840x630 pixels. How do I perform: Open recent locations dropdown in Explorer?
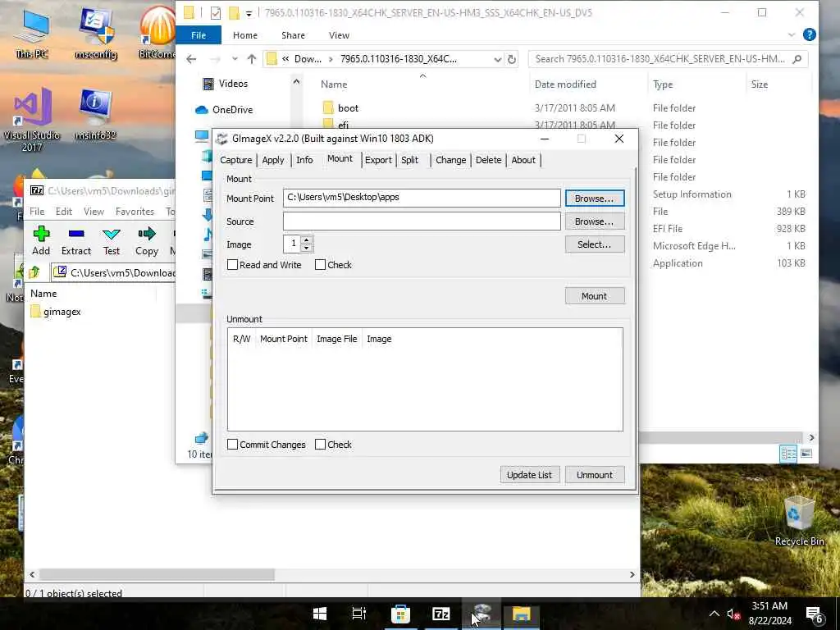[x=235, y=59]
